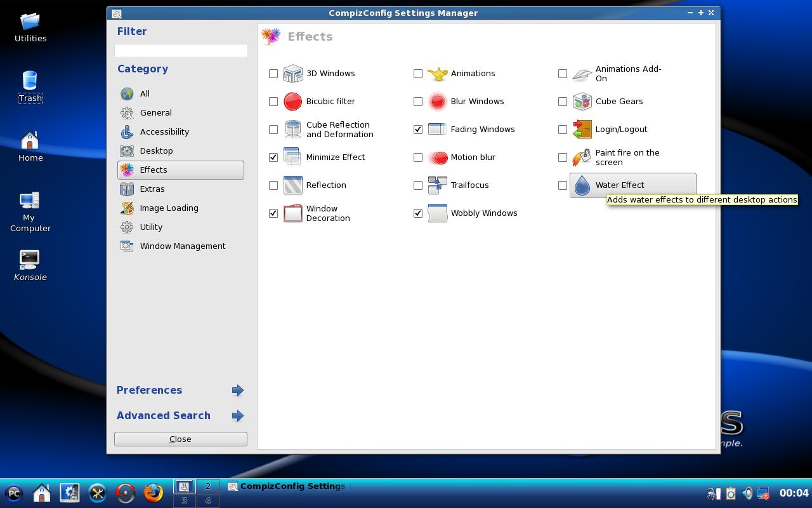Viewport: 812px width, 508px height.
Task: Open the Login/Logout plugin icon
Action: click(582, 130)
